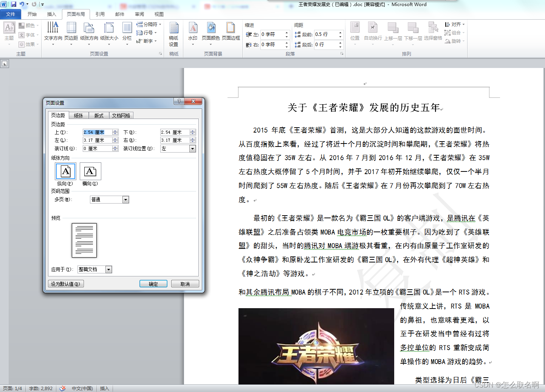Open Page Color (页面颜色) menu
This screenshot has width=545, height=392.
coord(211,34)
